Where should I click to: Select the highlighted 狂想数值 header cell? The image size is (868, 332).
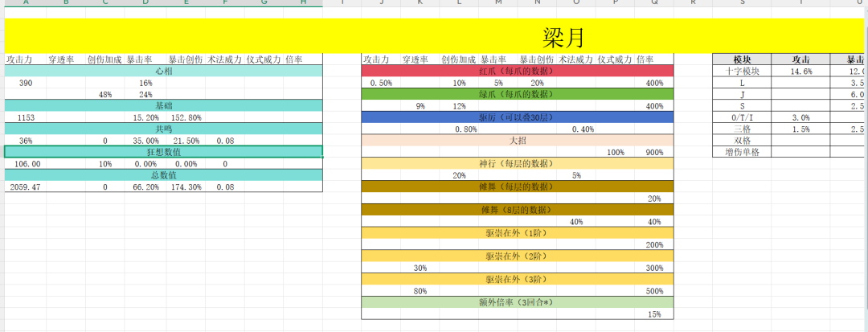point(163,152)
